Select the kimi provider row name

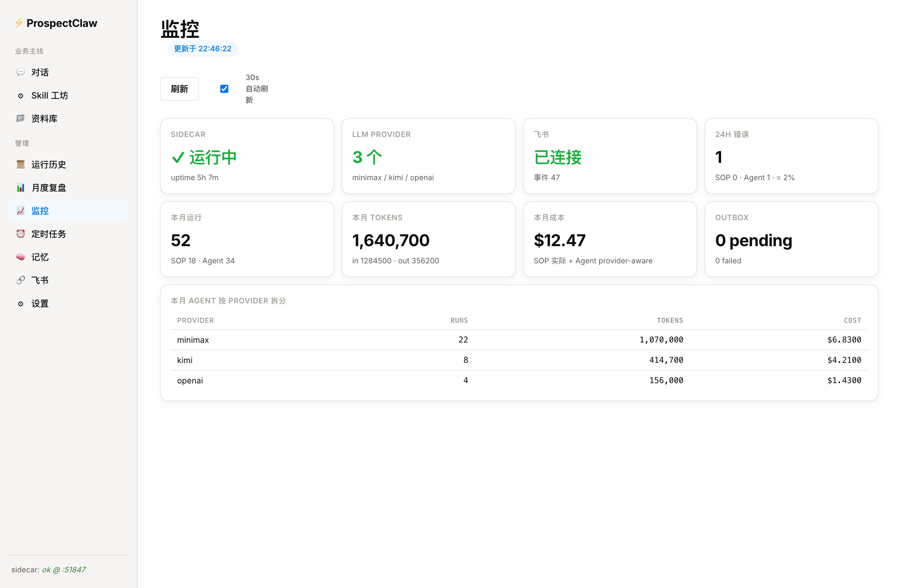[185, 360]
